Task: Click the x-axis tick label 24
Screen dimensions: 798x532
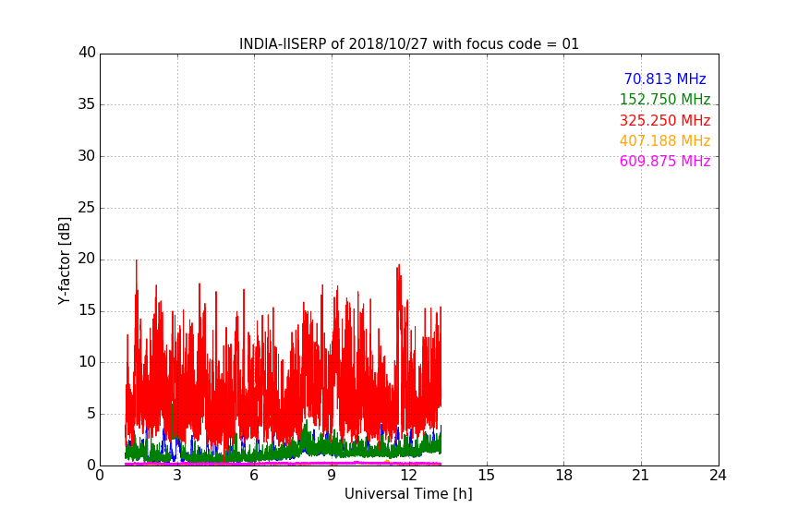Action: click(x=718, y=476)
